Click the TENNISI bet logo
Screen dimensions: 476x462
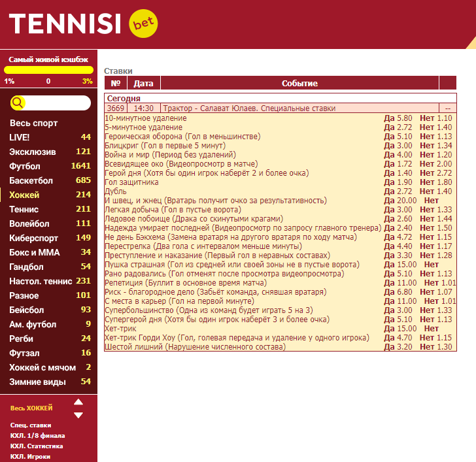83,24
